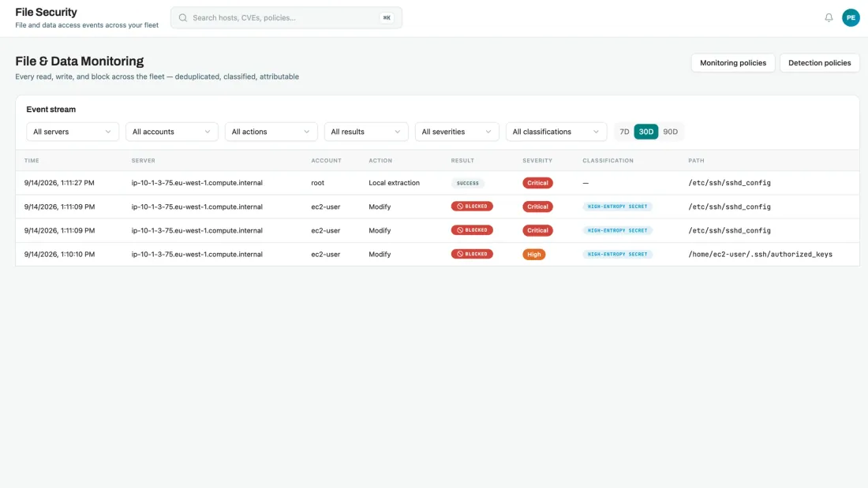Expand the All actions filter
868x488 pixels.
pos(271,132)
